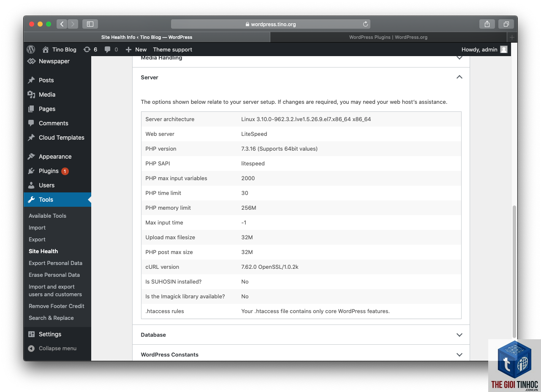
Task: Expand the WordPress Constants section
Action: 459,354
